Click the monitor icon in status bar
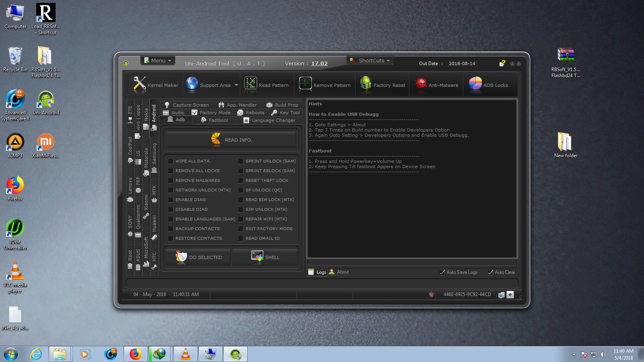The image size is (644, 362). [x=501, y=295]
